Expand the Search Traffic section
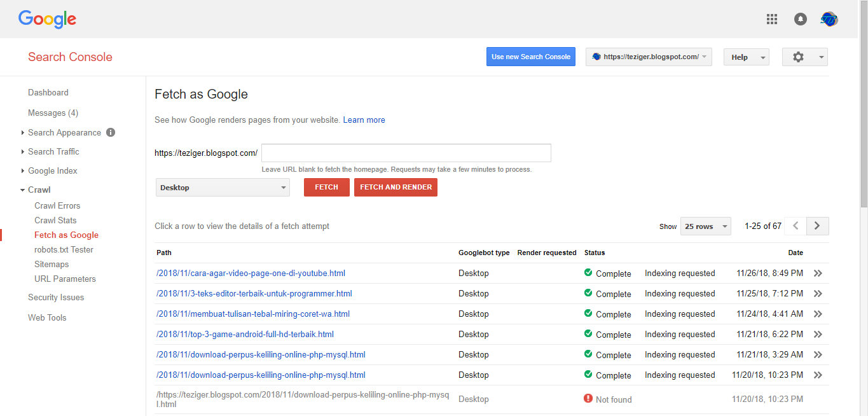The height and width of the screenshot is (416, 868). tap(23, 152)
